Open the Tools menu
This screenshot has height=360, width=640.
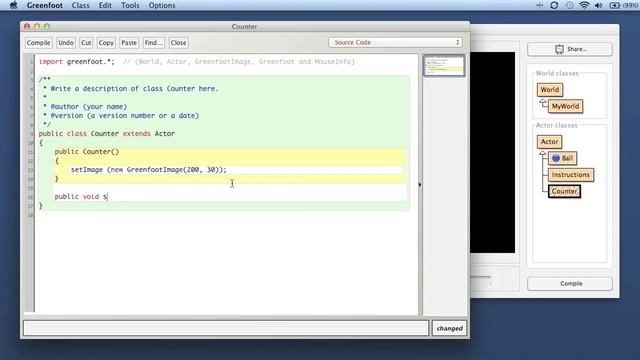130,5
